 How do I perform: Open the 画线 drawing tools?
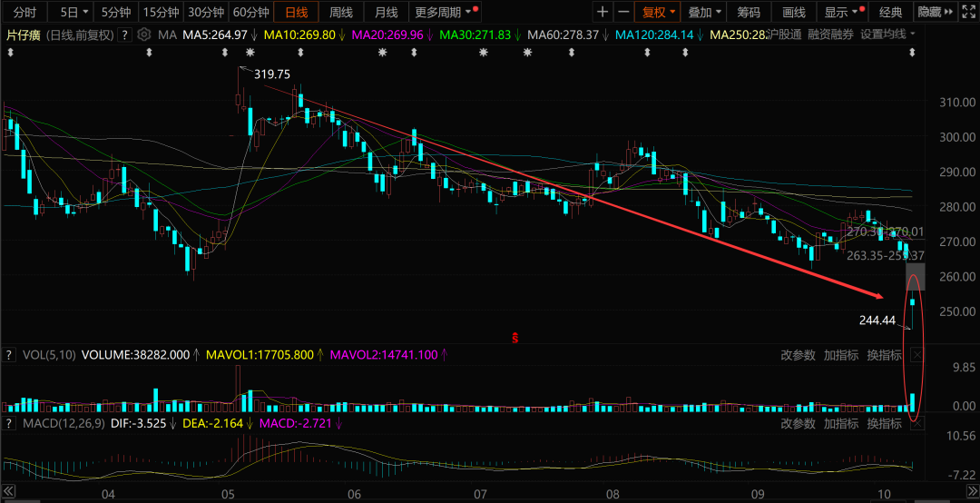794,12
